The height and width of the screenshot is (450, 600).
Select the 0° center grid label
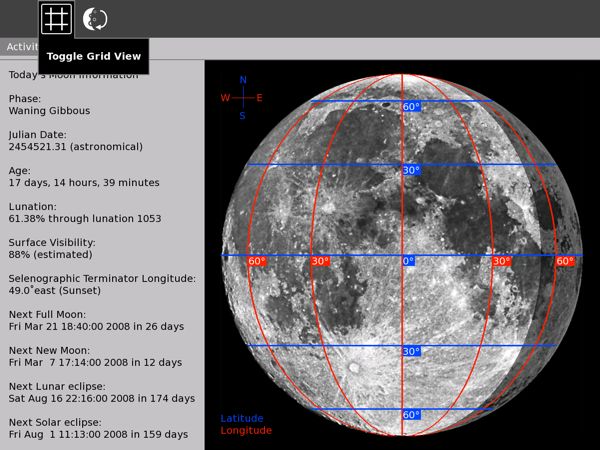[408, 261]
